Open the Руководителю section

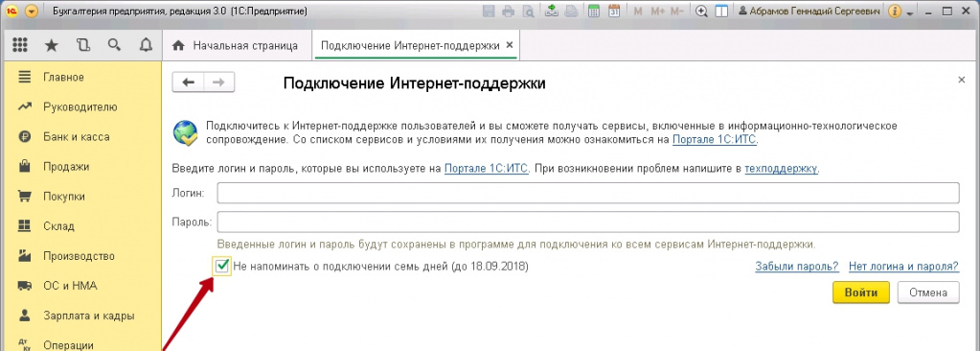point(81,107)
